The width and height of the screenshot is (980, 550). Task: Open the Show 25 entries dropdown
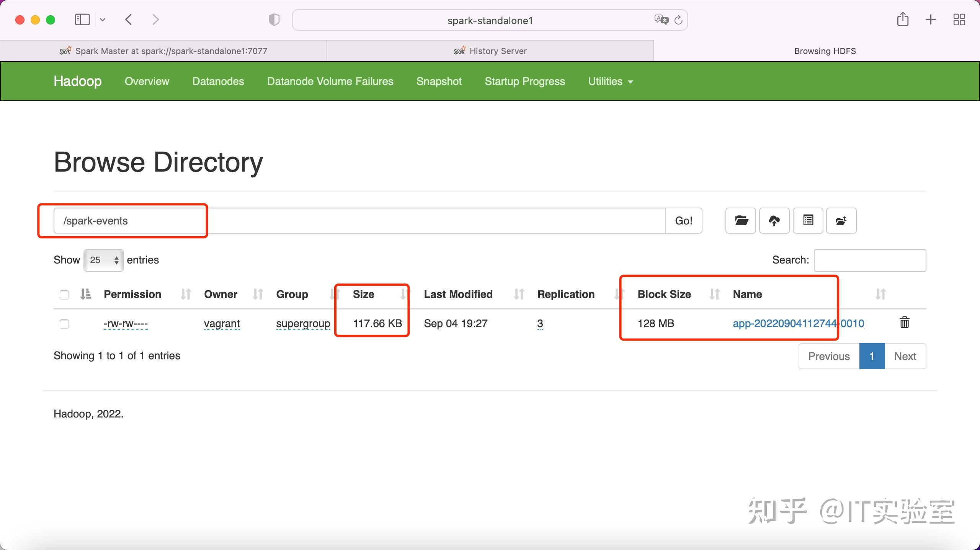(103, 260)
